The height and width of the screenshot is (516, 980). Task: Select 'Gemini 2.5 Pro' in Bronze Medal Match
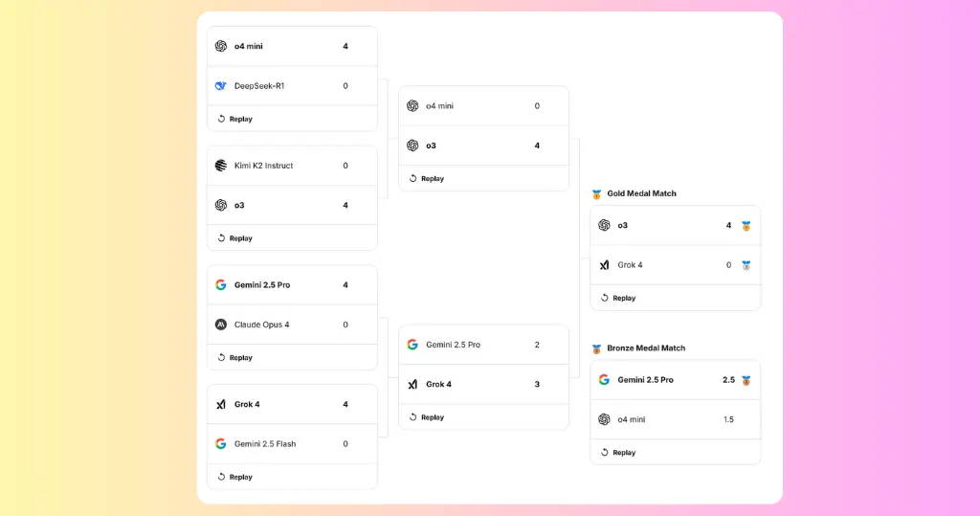pos(646,380)
